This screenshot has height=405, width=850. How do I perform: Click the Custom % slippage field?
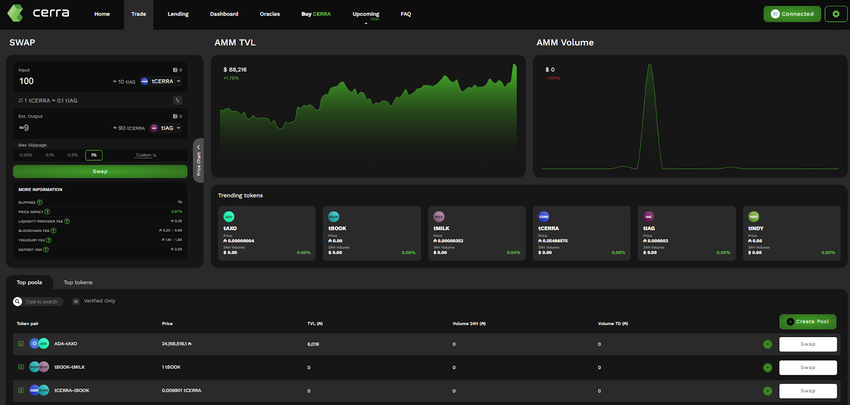[x=146, y=155]
